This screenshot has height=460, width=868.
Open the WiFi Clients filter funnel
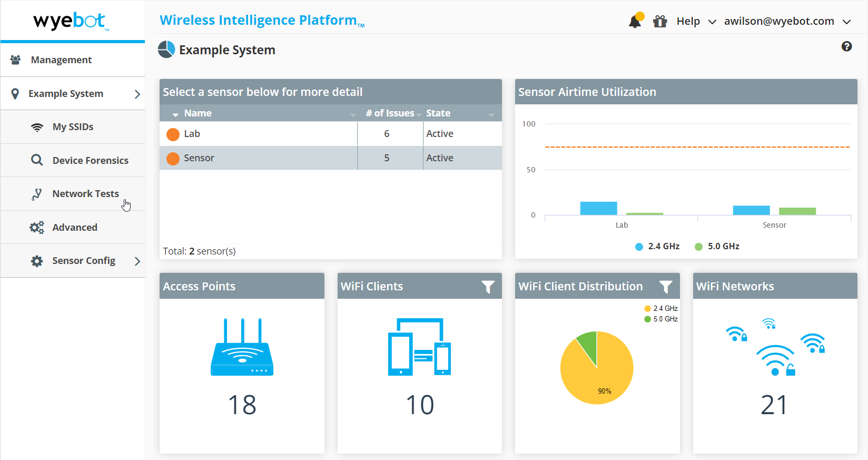coord(488,287)
